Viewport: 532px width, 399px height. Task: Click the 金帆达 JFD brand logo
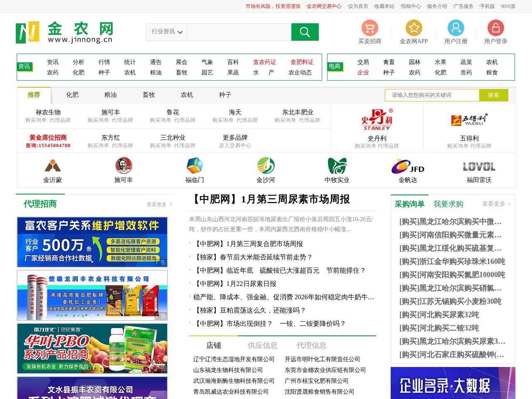[x=408, y=166]
